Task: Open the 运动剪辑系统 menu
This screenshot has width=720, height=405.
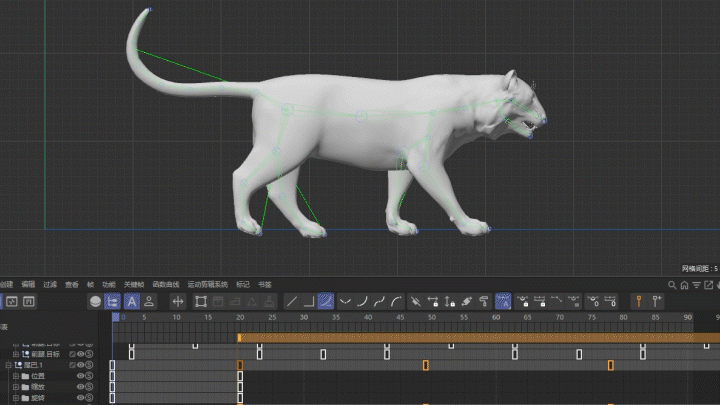Action: pyautogui.click(x=208, y=285)
